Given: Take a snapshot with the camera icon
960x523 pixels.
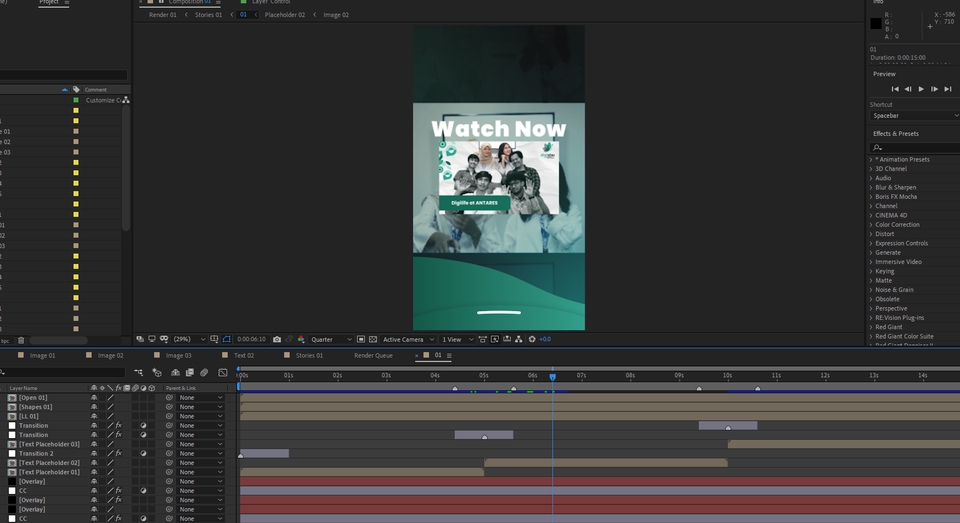Looking at the screenshot, I should point(277,340).
